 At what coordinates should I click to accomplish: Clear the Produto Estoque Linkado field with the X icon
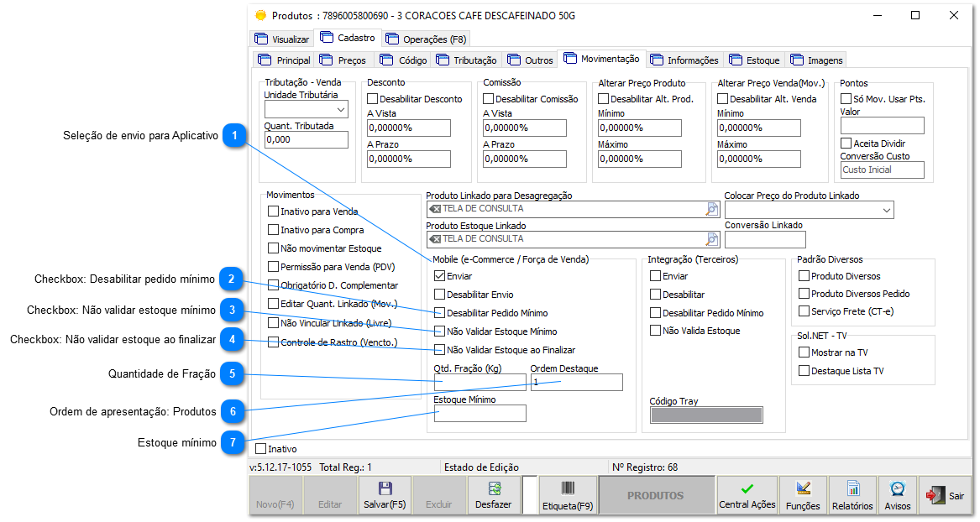[x=434, y=238]
